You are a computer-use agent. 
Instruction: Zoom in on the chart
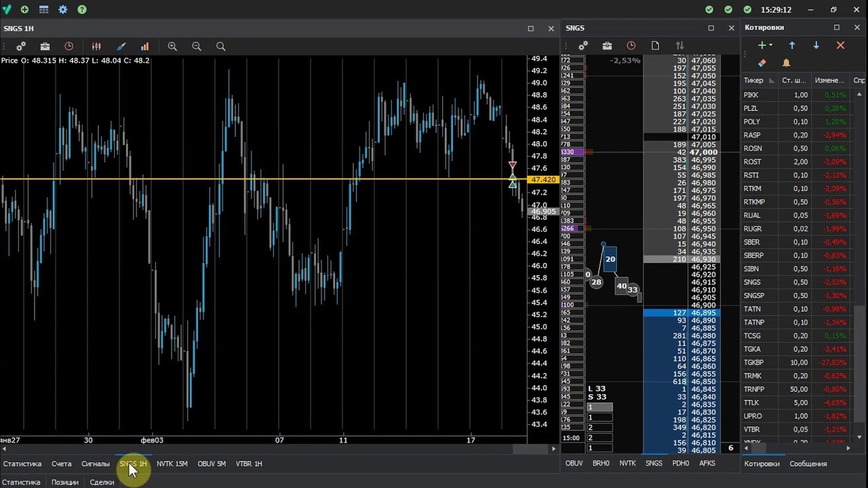point(172,46)
